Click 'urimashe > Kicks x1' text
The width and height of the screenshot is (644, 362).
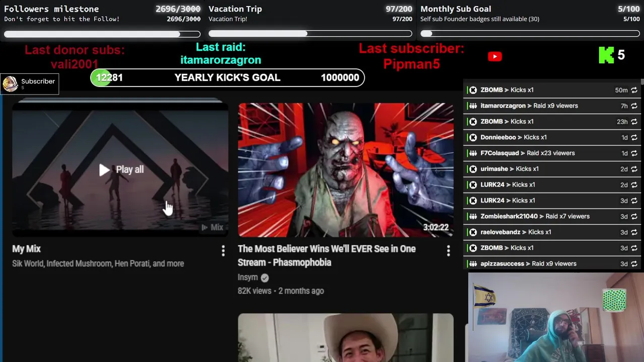[x=510, y=169]
